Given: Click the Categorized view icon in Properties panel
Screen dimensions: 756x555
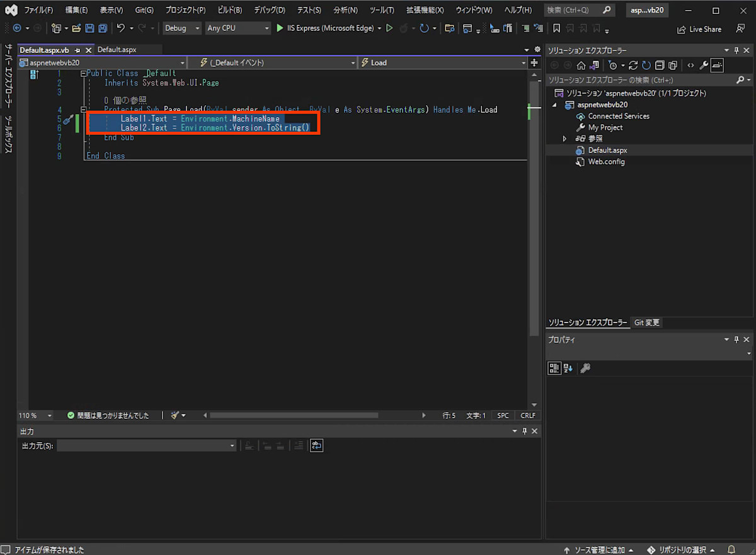Looking at the screenshot, I should coord(554,368).
